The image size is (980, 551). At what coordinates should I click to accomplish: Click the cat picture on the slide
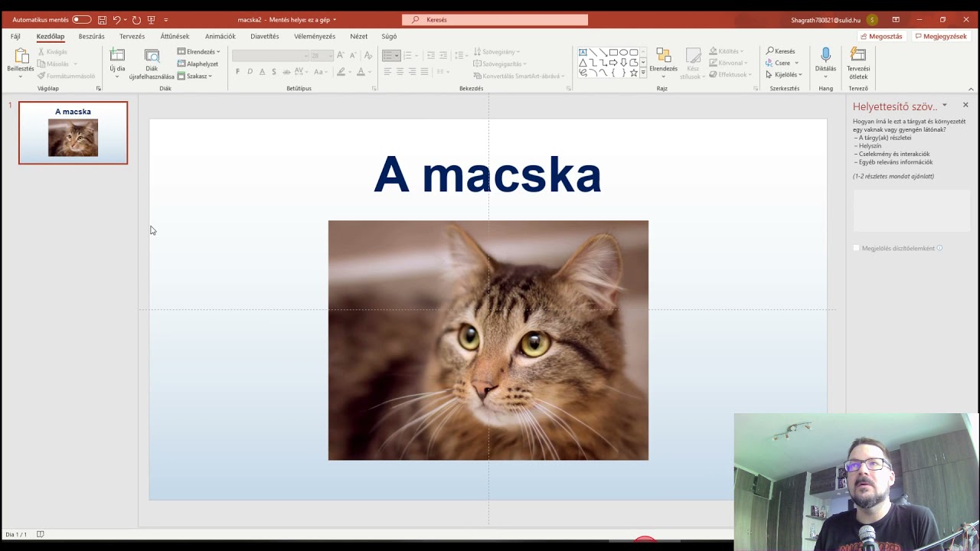[x=488, y=341]
